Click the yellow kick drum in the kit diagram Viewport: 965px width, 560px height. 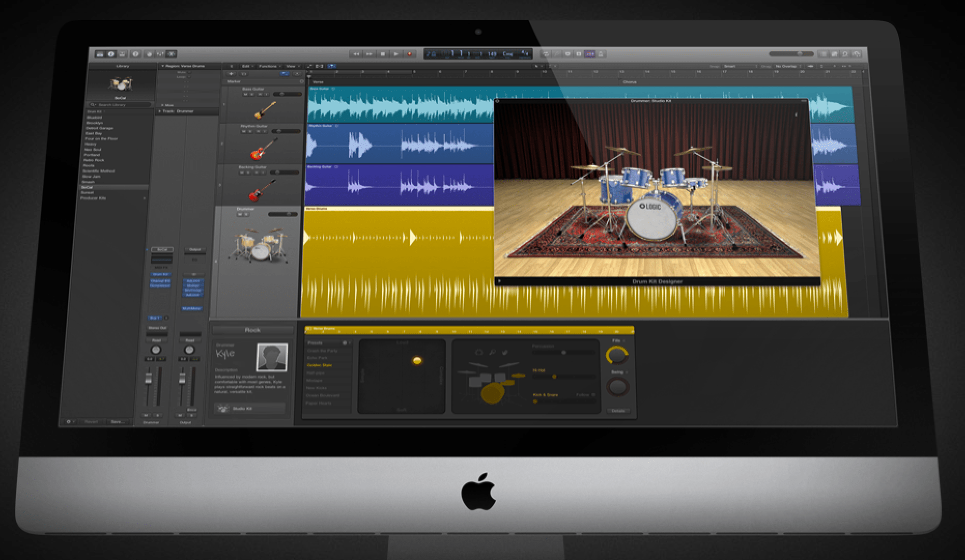pyautogui.click(x=492, y=393)
